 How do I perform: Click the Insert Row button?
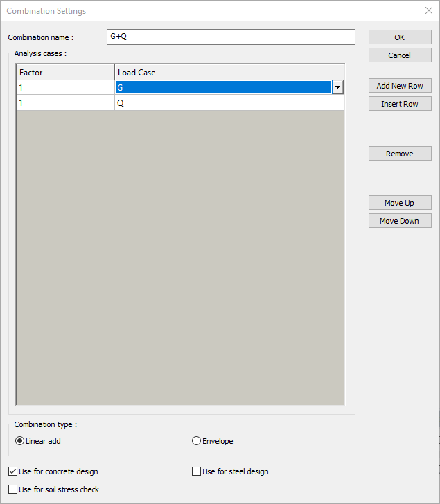399,104
